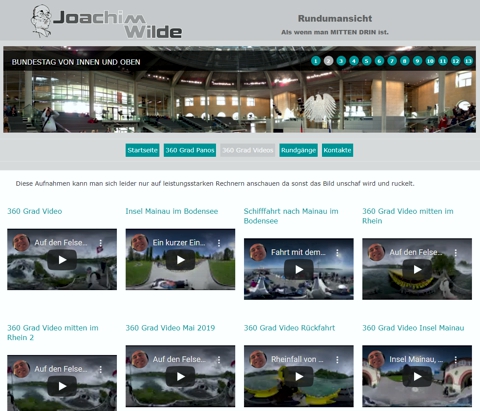Open '360 Grad Video Mai 2019' link

pos(170,328)
